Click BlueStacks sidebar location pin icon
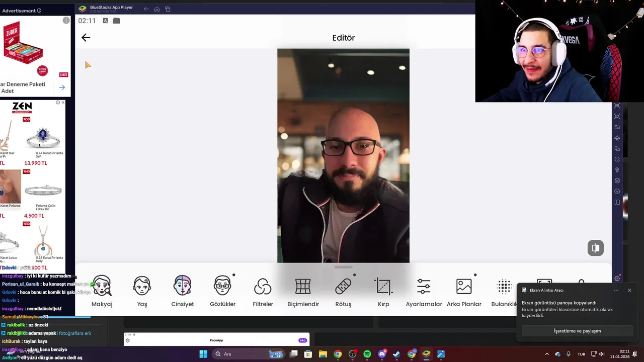The image size is (644, 362). [617, 170]
